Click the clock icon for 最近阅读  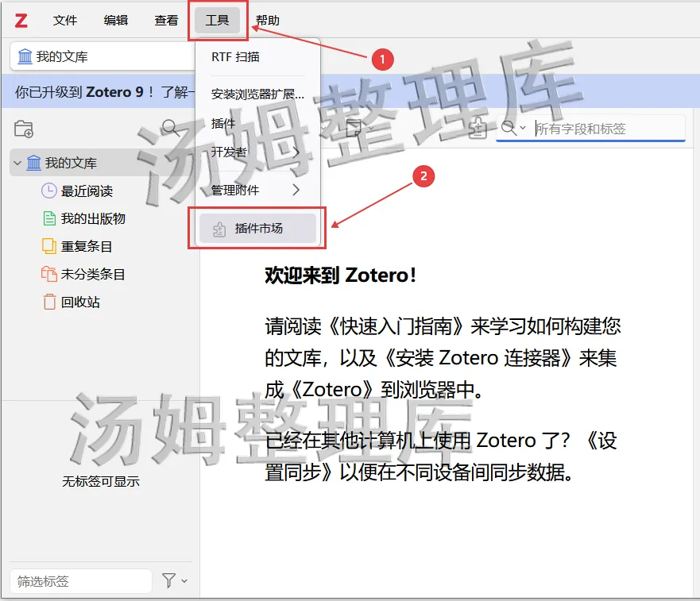[x=48, y=191]
